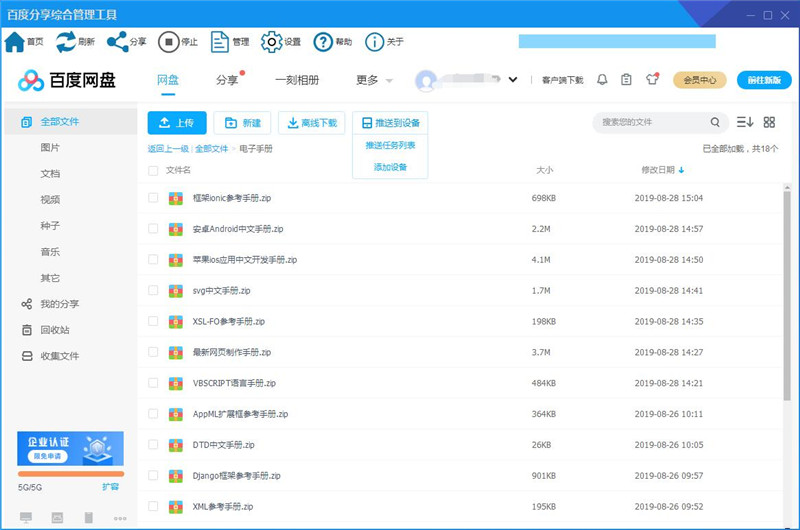Click the 上传 upload button
This screenshot has width=800, height=530.
point(177,123)
